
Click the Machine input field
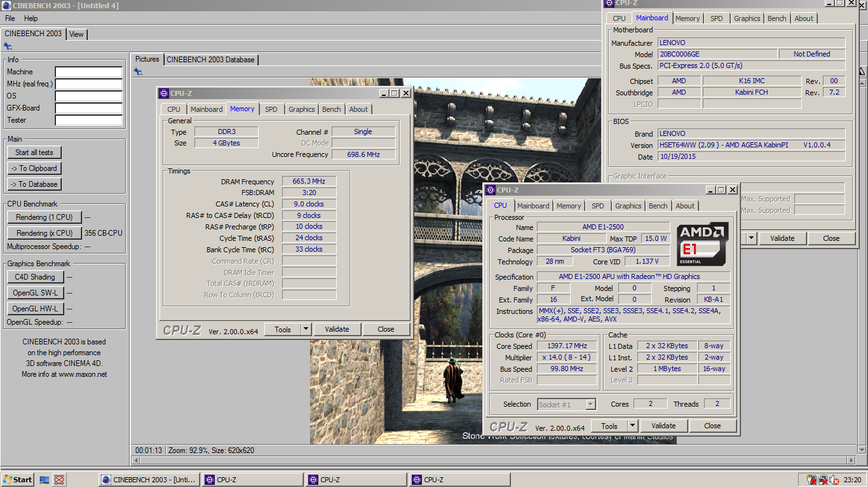(x=88, y=72)
